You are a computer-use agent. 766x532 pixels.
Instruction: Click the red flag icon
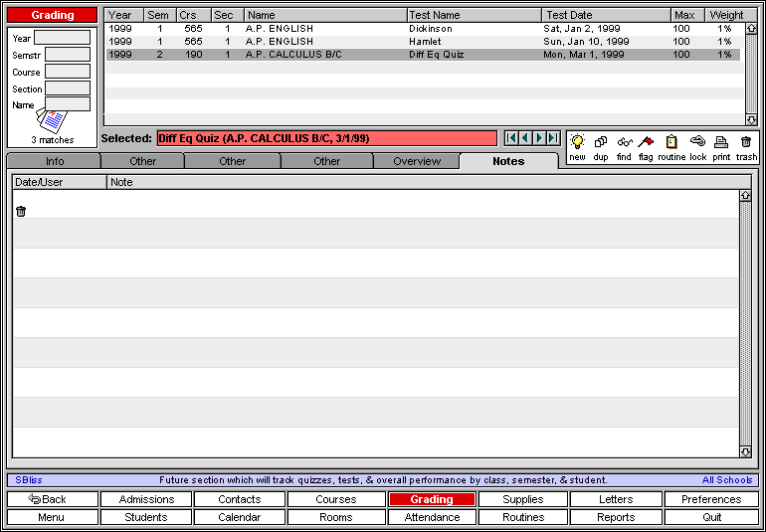(646, 141)
